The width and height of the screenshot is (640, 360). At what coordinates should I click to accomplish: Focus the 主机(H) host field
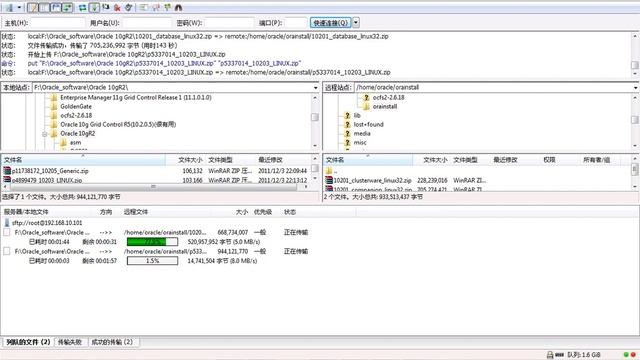coord(58,23)
